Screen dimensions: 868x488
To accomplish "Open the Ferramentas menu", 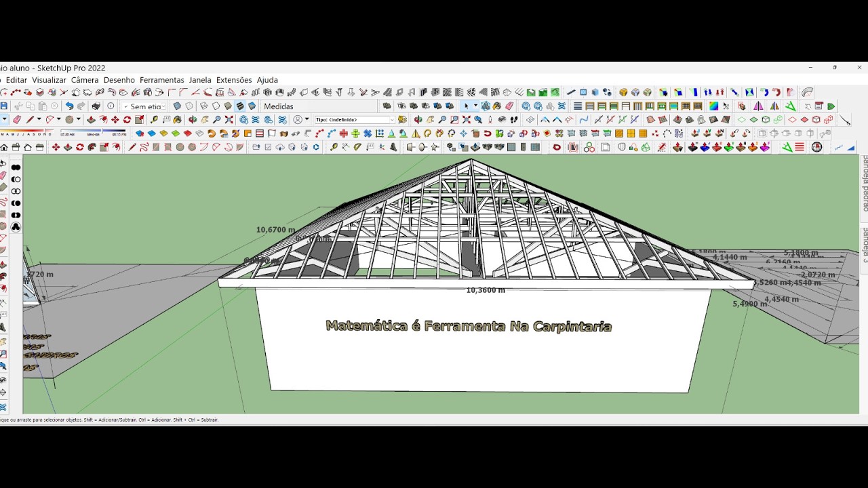I will [162, 80].
